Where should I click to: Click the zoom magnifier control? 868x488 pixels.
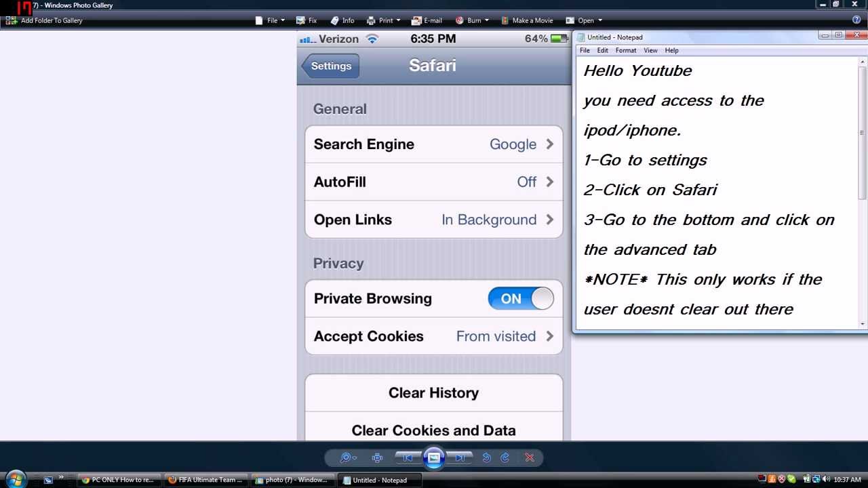coord(348,458)
